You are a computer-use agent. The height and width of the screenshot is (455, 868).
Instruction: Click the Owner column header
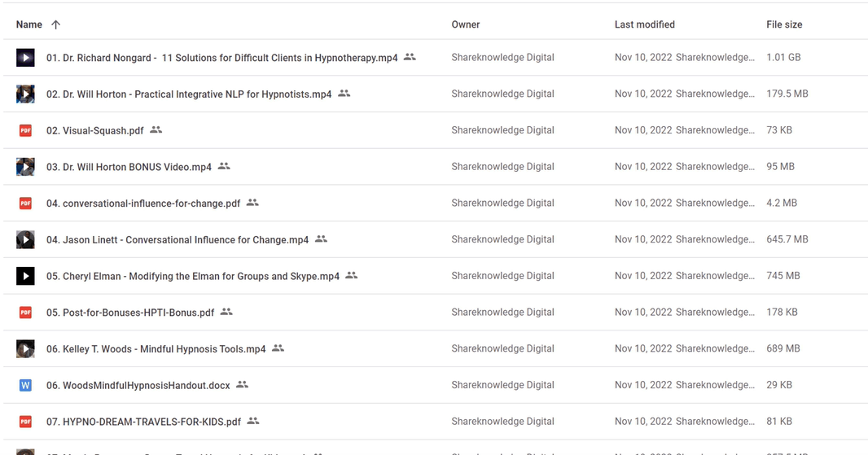[x=466, y=24]
